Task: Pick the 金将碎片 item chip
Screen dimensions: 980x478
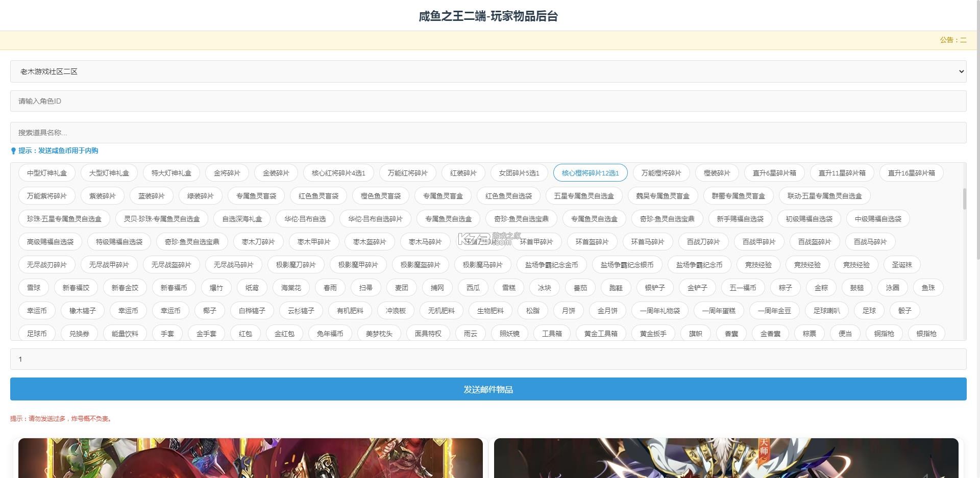Action: click(227, 173)
